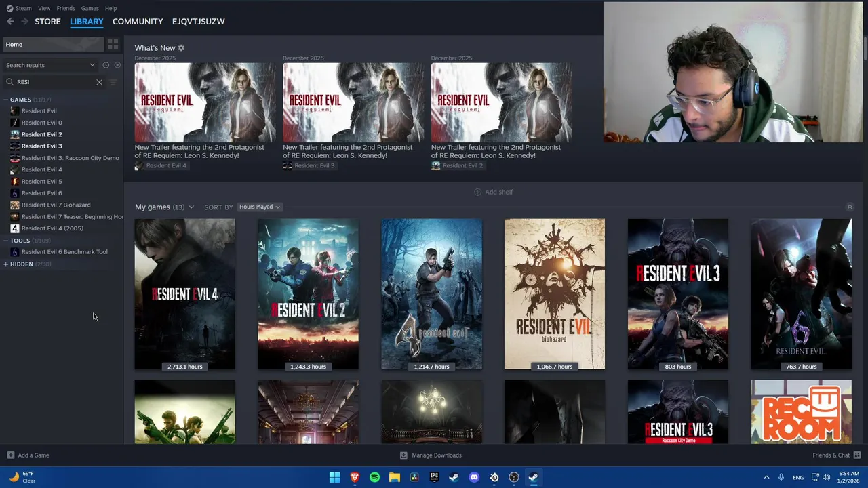Open the Rec Room game cover

pyautogui.click(x=801, y=412)
